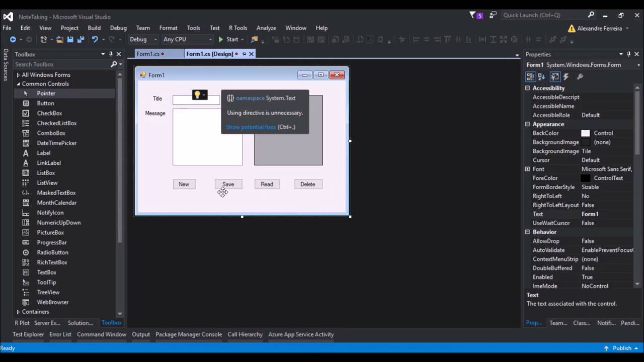
Task: Click the Undo arrow icon
Action: tap(94, 39)
